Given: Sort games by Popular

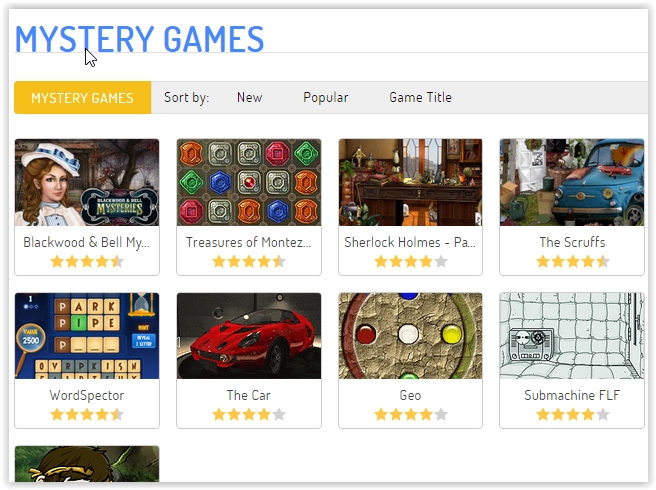Looking at the screenshot, I should coord(325,97).
